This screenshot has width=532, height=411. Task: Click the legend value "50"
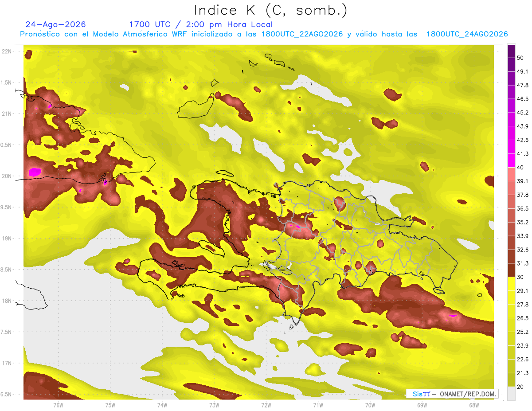520,58
